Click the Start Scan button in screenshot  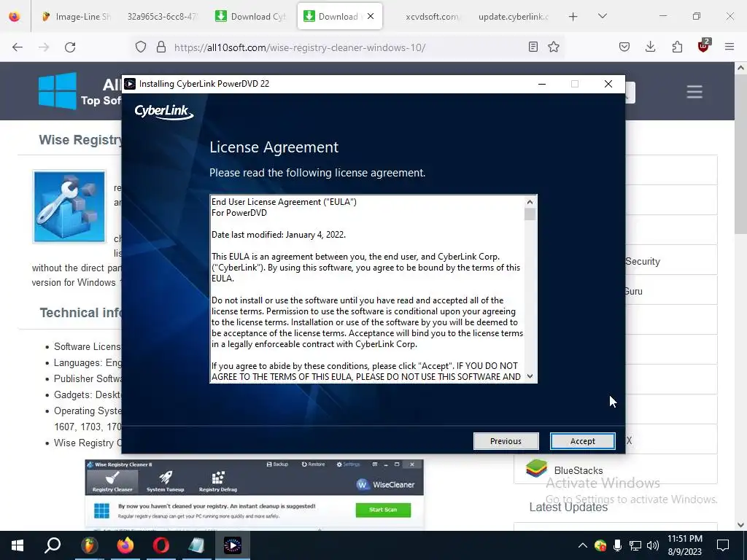pos(383,510)
